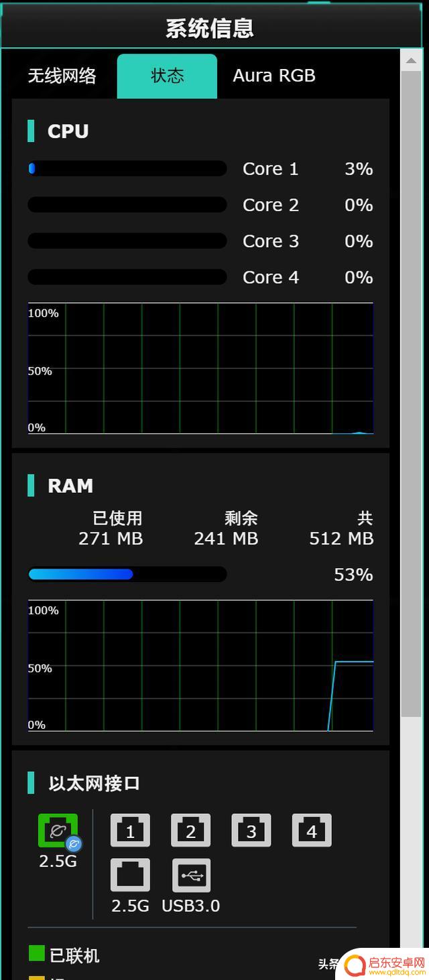The width and height of the screenshot is (429, 980).
Task: Click the scrollbar up arrow
Action: coord(411,60)
